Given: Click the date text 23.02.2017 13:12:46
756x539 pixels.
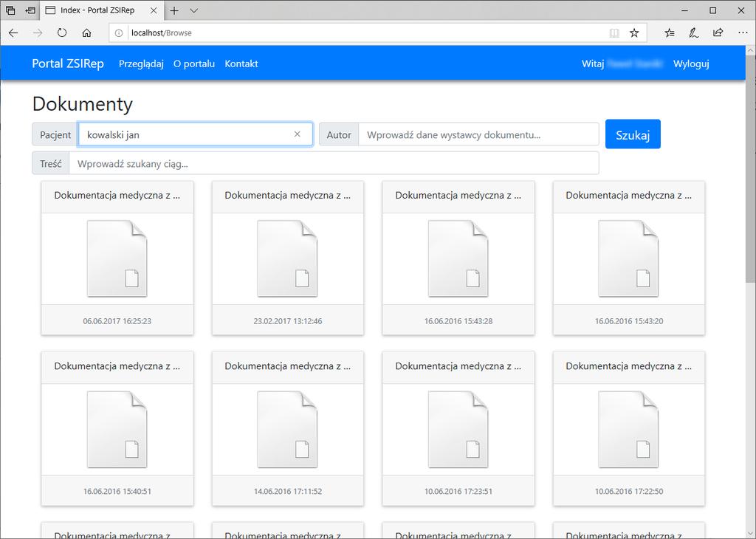Looking at the screenshot, I should click(x=288, y=321).
